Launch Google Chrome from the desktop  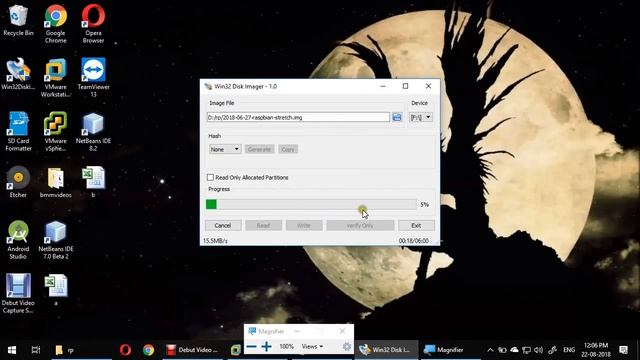(x=56, y=24)
